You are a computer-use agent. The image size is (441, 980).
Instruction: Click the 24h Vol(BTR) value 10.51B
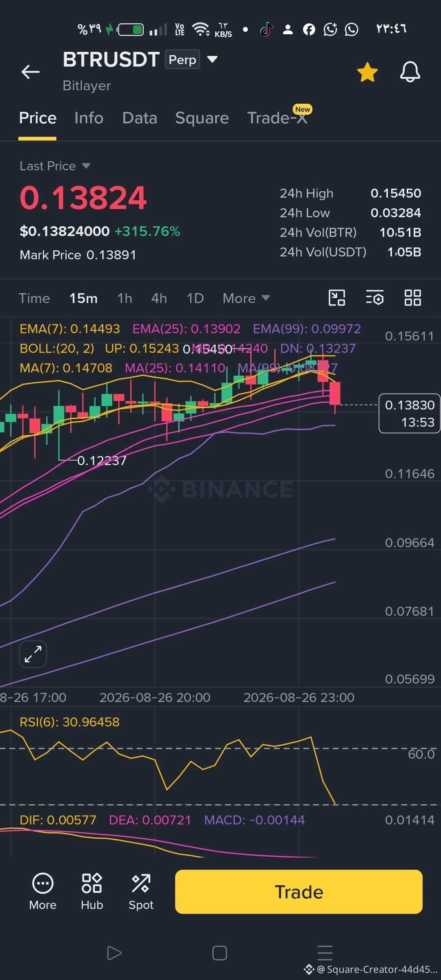pos(400,232)
